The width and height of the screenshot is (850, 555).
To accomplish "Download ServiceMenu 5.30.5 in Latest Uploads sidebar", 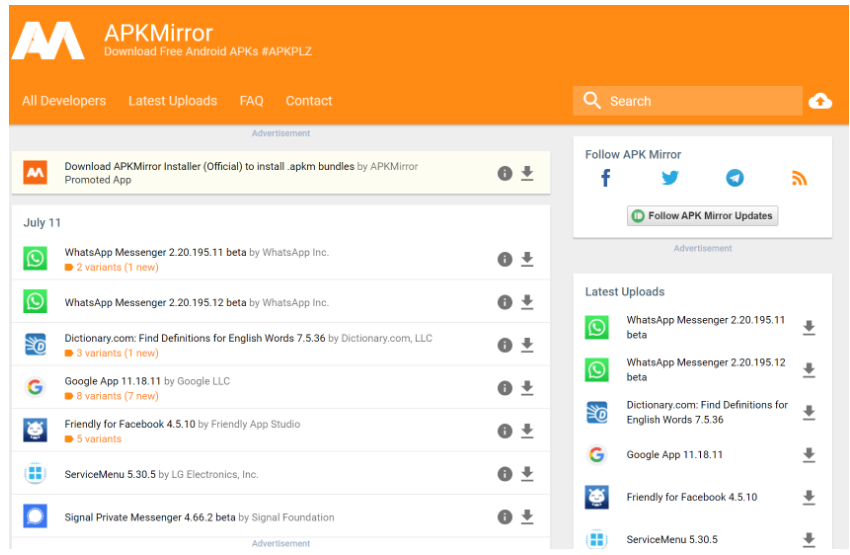I will pyautogui.click(x=809, y=539).
